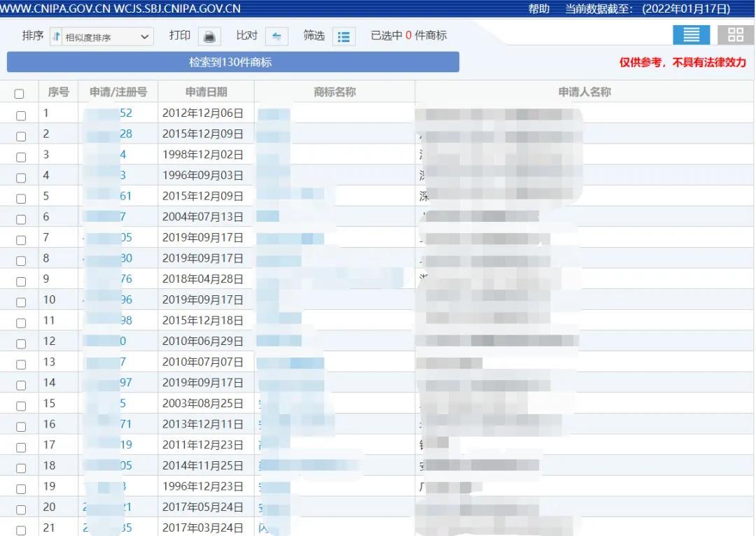Screen dimensions: 756x536
Task: Click date 1996年09月03日
Action: click(x=202, y=176)
